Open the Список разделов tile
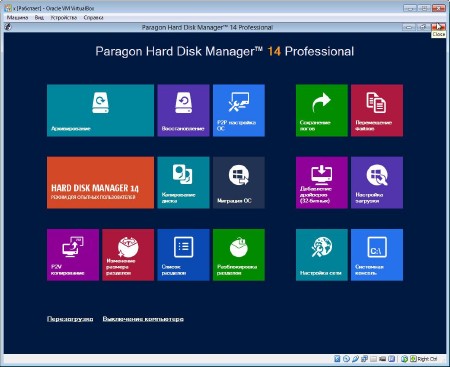Screen dimensions: 450x367 (183, 255)
